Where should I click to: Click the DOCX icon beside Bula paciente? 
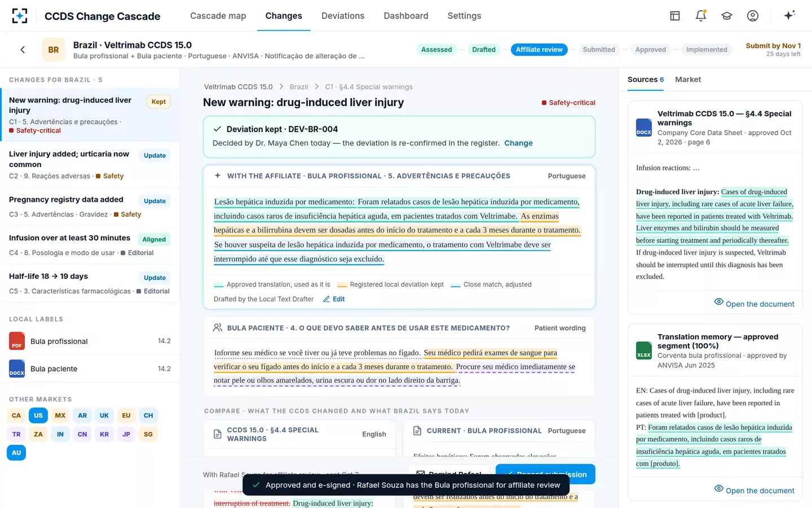(x=17, y=369)
